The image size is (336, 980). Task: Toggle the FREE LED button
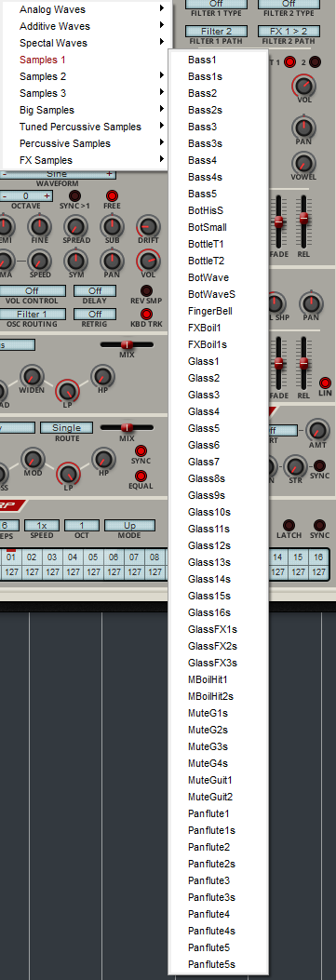pos(113,195)
